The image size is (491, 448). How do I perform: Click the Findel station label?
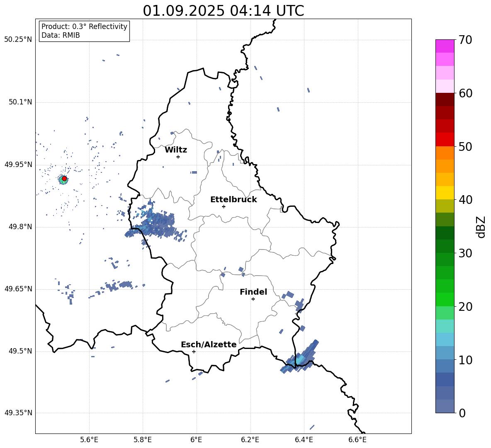(x=253, y=292)
